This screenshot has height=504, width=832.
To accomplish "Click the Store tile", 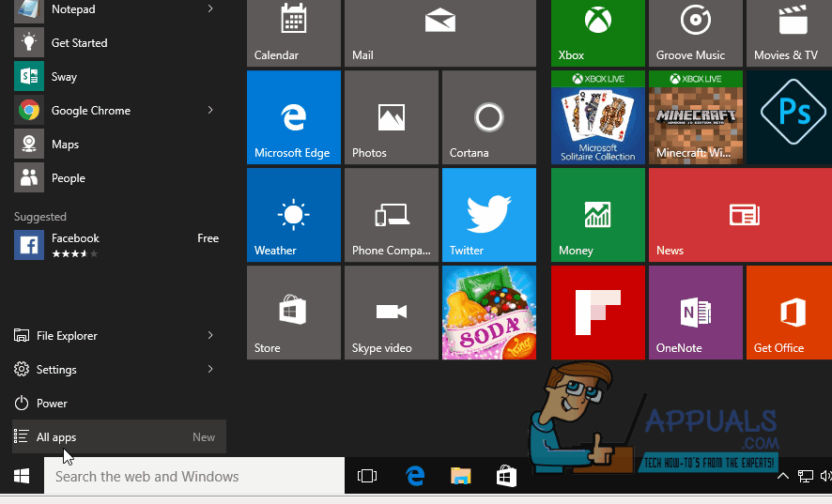I will click(x=293, y=313).
